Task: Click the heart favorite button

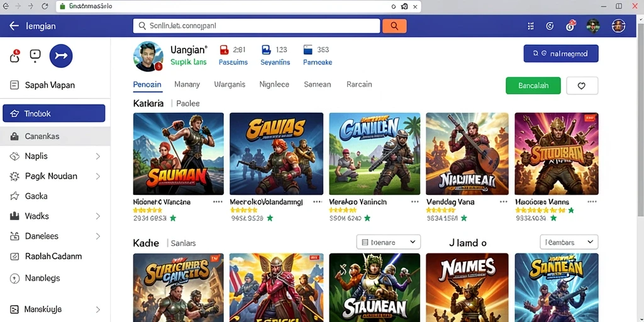Action: [582, 86]
